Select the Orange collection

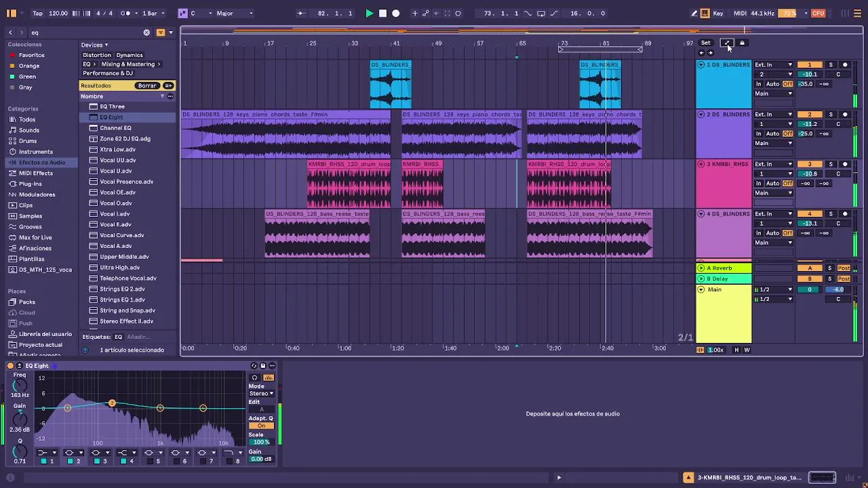[28, 66]
